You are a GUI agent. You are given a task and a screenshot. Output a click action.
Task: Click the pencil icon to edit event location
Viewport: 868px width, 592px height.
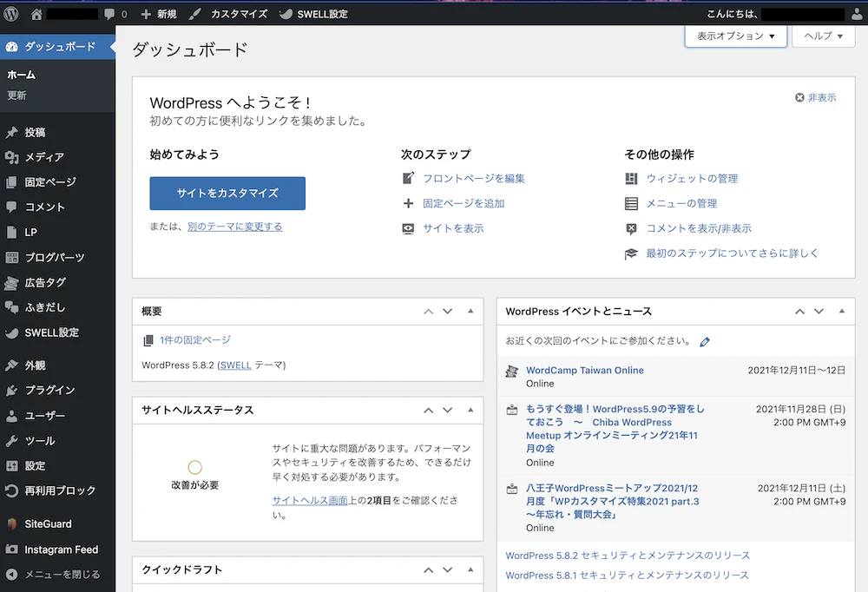[x=705, y=342]
